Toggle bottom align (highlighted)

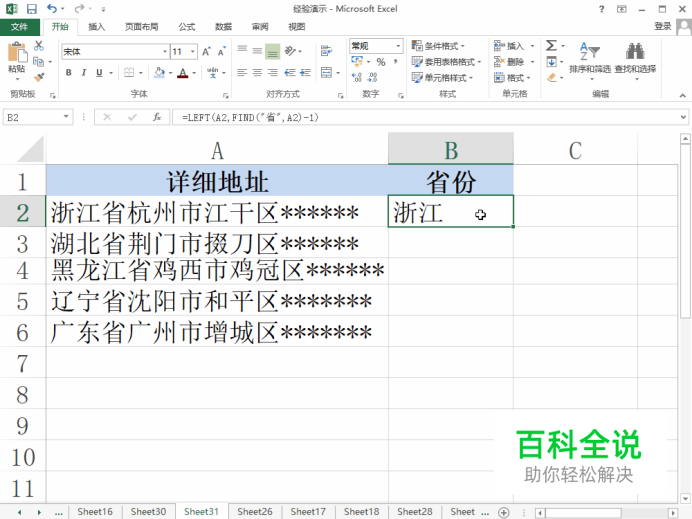point(272,52)
